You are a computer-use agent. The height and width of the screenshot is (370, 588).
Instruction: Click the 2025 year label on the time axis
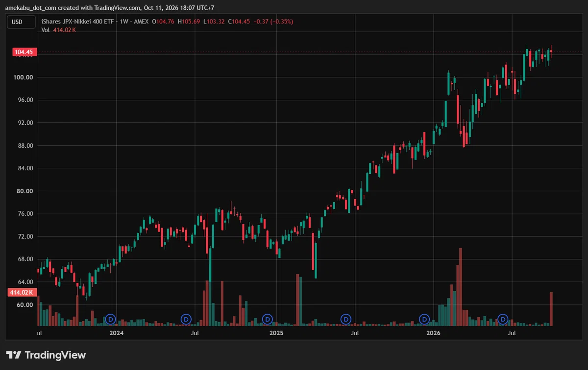pos(276,333)
